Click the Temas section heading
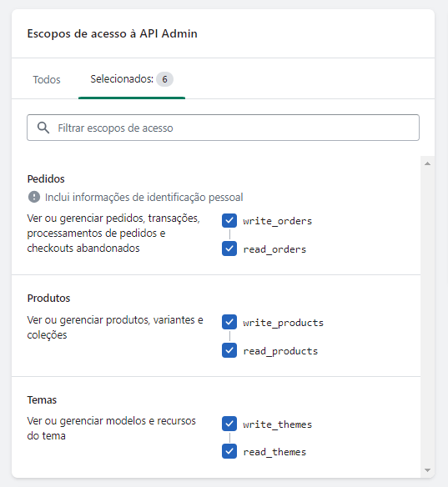Viewport: 448px width, 487px height. point(42,400)
